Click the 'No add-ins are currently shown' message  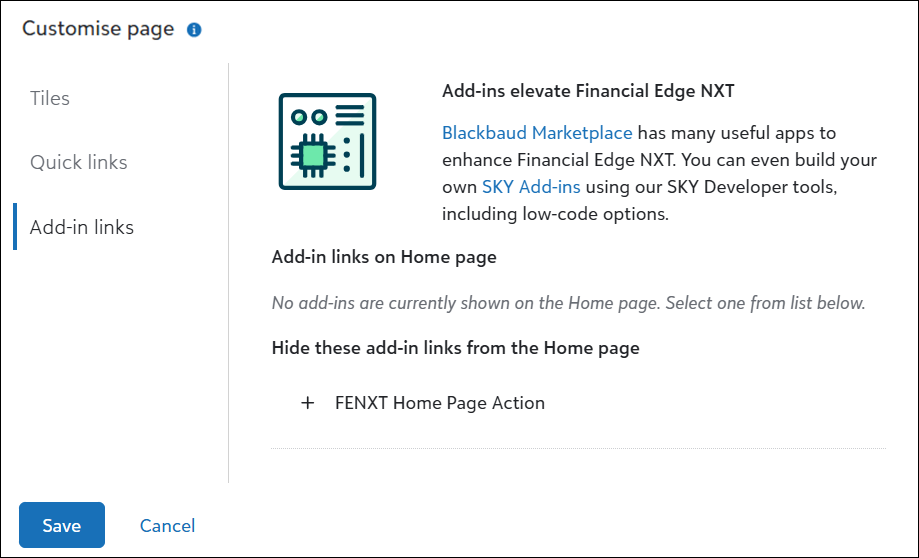(568, 302)
